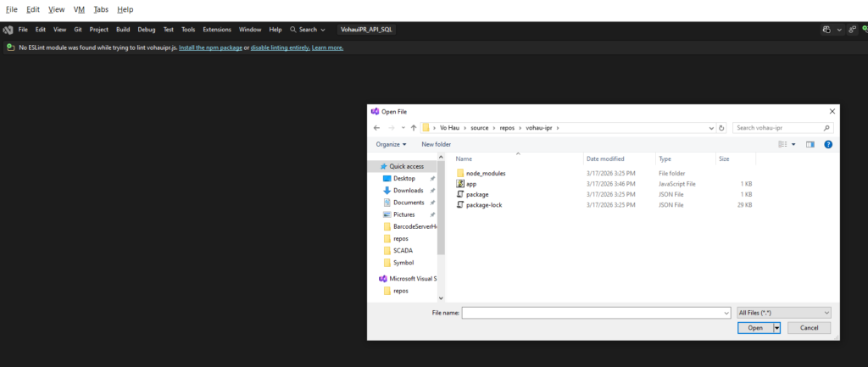Toggle the preview pane icon
This screenshot has width=868, height=367.
810,144
